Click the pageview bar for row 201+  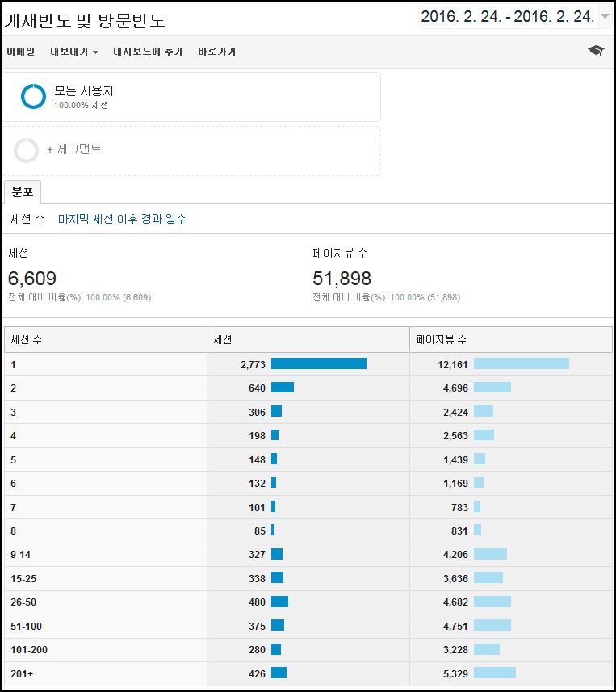coord(494,673)
